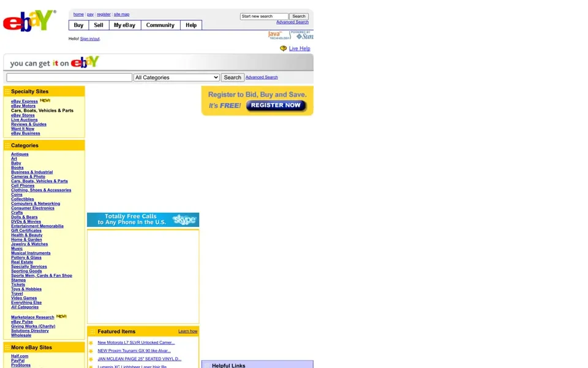
Task: Click the REGISTER NOW button
Action: point(276,105)
